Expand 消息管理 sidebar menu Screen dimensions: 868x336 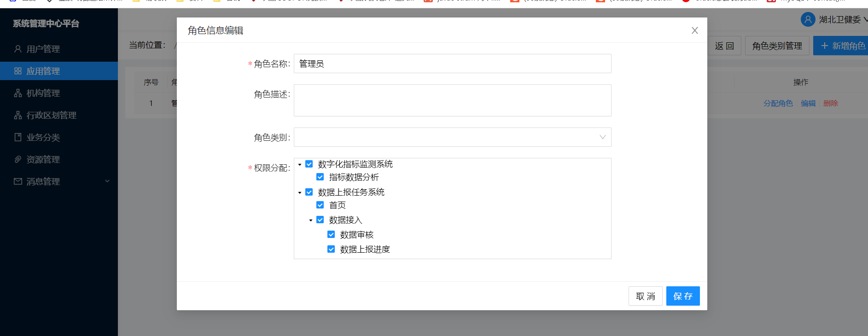(59, 181)
